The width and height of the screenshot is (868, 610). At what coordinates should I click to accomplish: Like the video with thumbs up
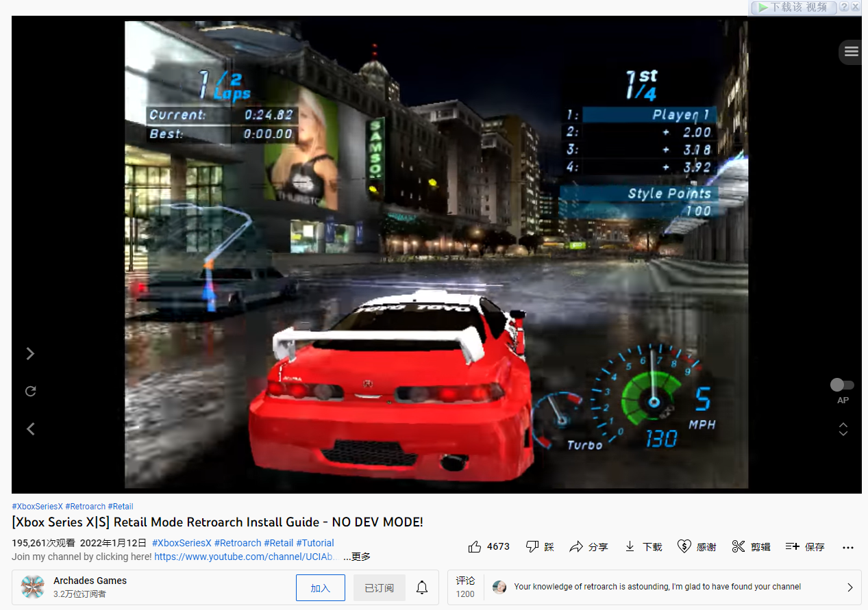click(x=475, y=546)
